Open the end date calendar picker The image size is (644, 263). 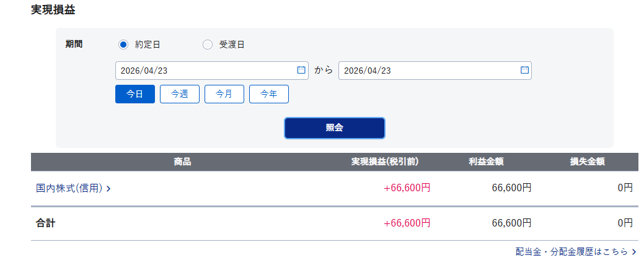click(524, 70)
